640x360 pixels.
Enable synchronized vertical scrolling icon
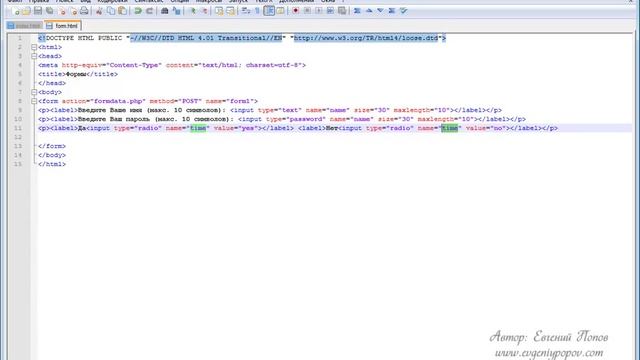(x=219, y=11)
